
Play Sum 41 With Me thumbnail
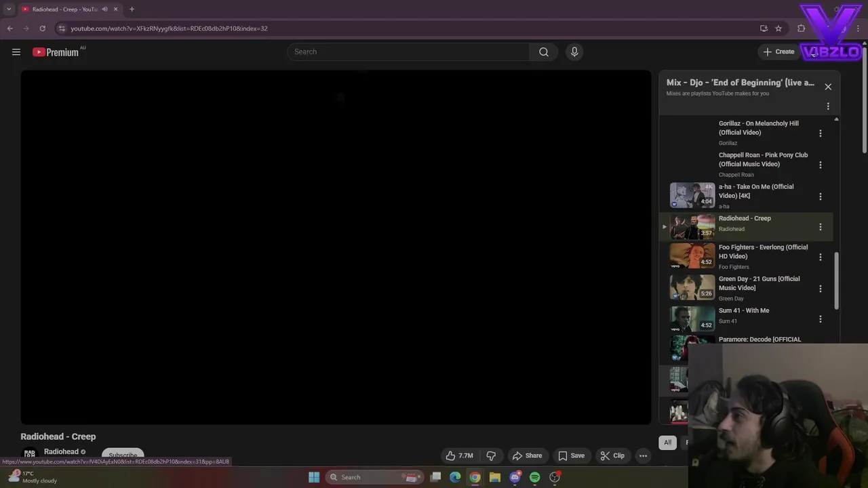coord(692,319)
